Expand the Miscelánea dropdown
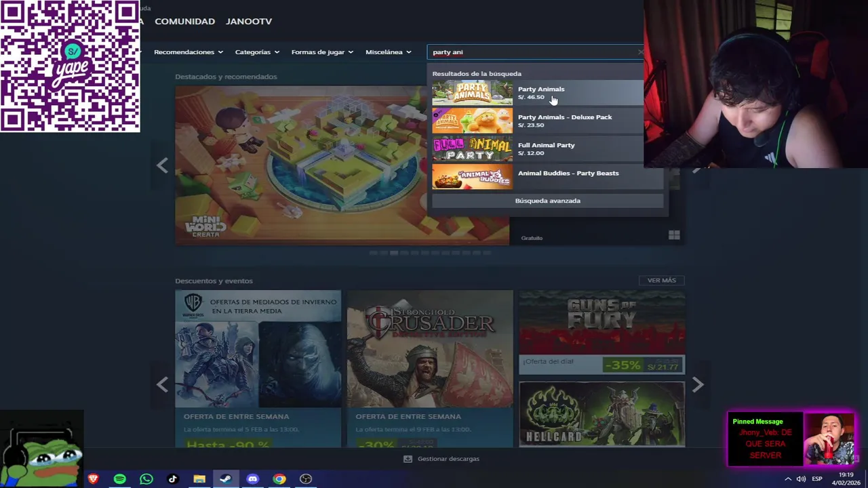Viewport: 868px width, 488px height. [388, 52]
